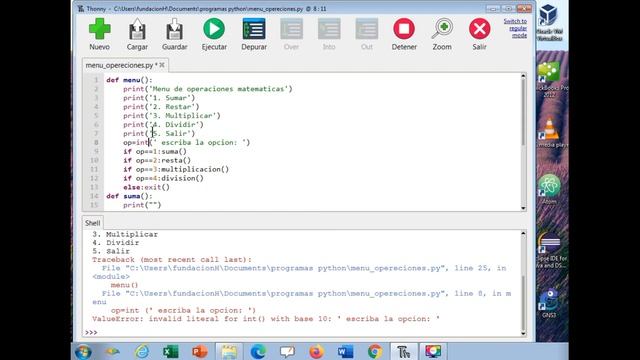The height and width of the screenshot is (360, 640).
Task: Open PowerPoint from the taskbar
Action: point(200,351)
